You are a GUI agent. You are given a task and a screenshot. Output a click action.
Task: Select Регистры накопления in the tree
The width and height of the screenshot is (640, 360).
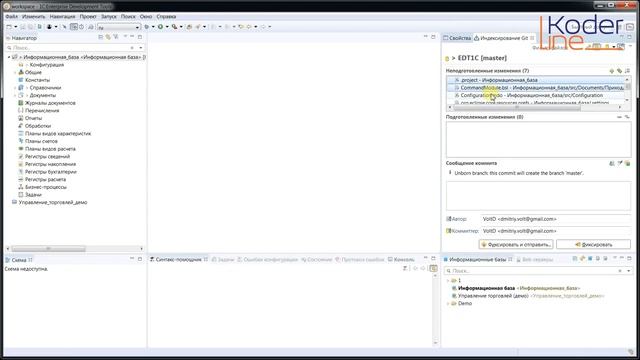(50, 164)
